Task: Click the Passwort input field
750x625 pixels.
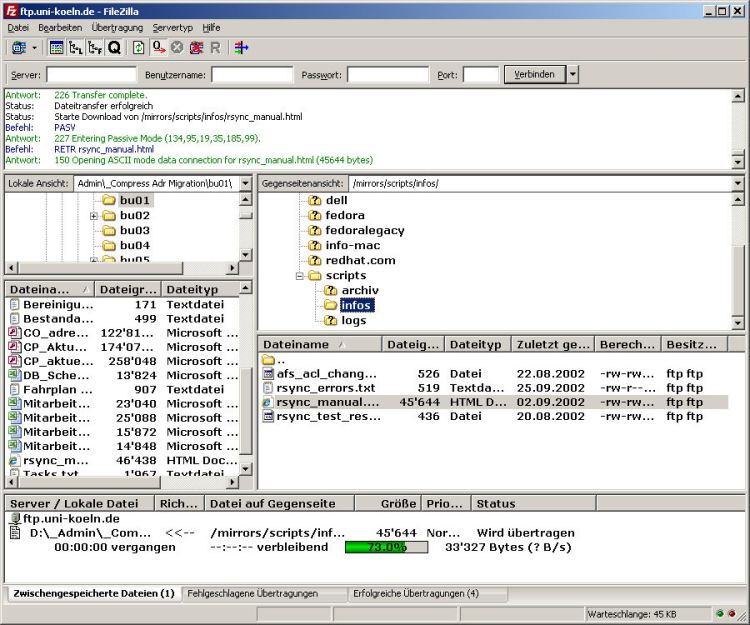Action: click(x=388, y=75)
